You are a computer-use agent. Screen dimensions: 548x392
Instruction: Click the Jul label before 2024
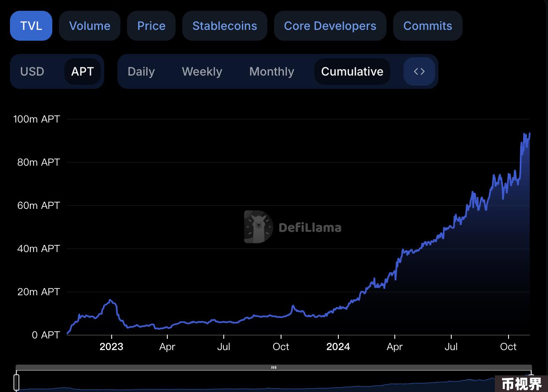(x=224, y=347)
